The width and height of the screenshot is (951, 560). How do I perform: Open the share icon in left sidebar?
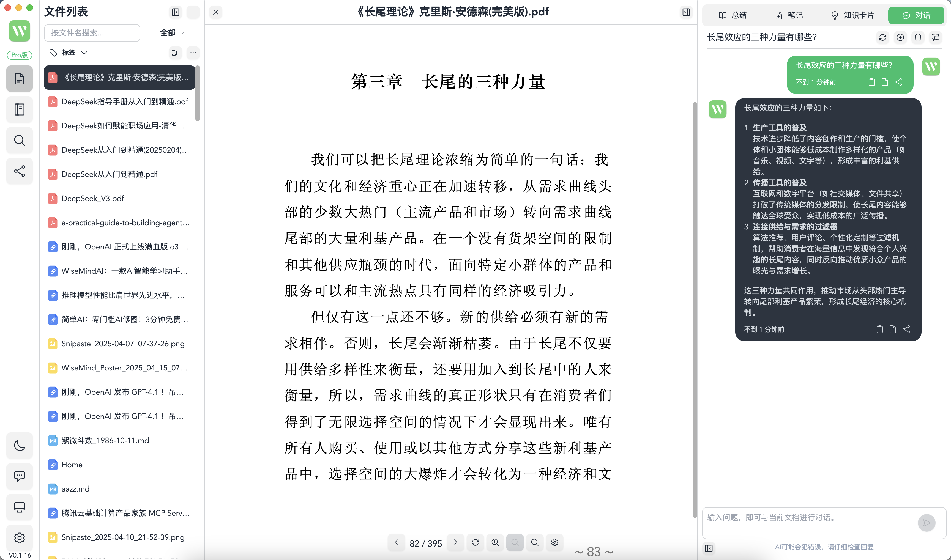19,171
